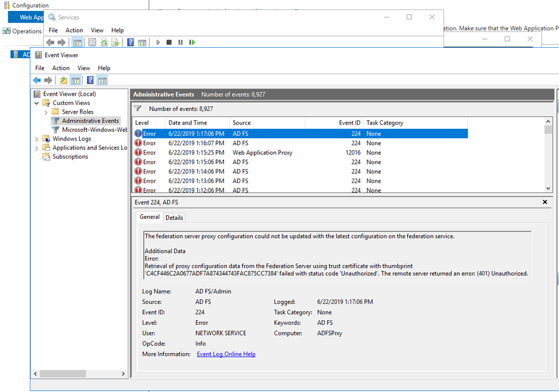The height and width of the screenshot is (392, 559).
Task: Sort events by Level column header
Action: pyautogui.click(x=149, y=123)
